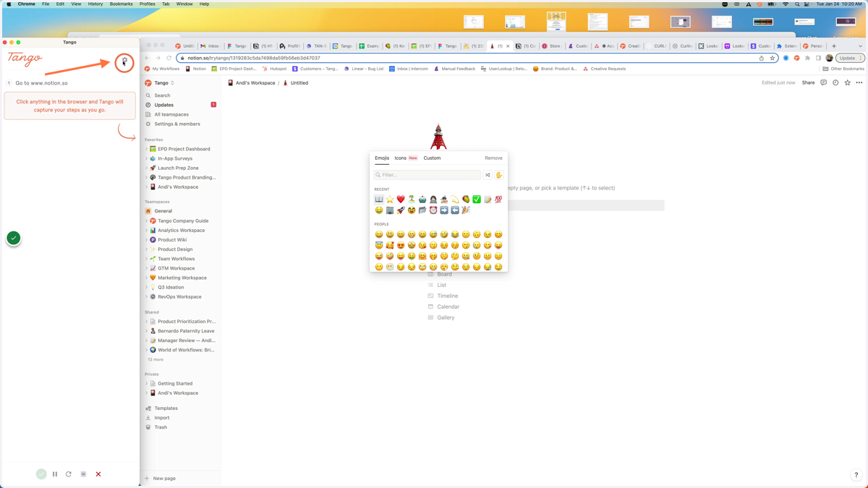
Task: Select the party popper emoji
Action: coord(466,210)
